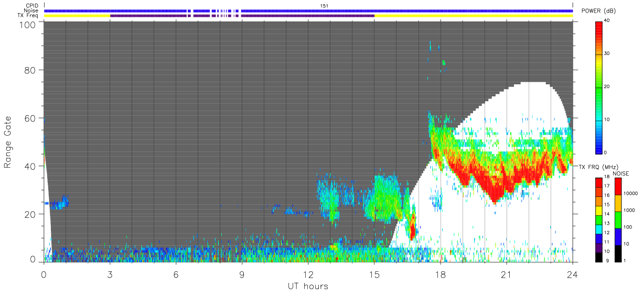This screenshot has width=644, height=297.
Task: Click the 60 tick on Range Gate axis
Action: tap(30, 118)
